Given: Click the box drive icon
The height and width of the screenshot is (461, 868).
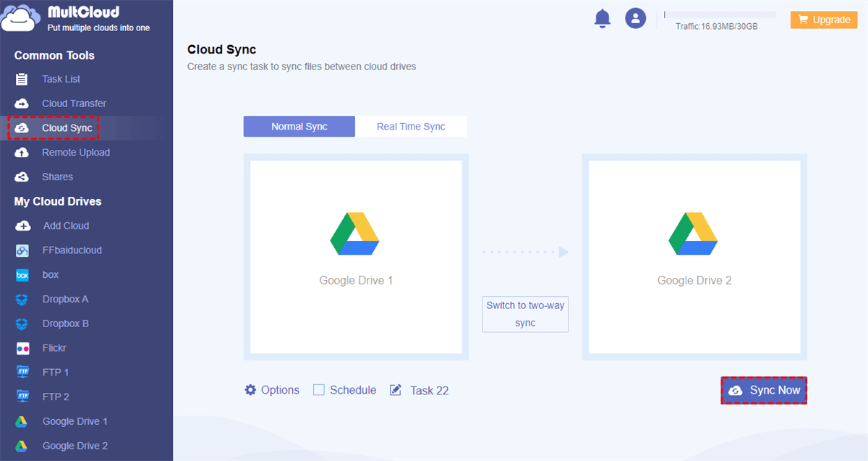Looking at the screenshot, I should click(x=22, y=275).
